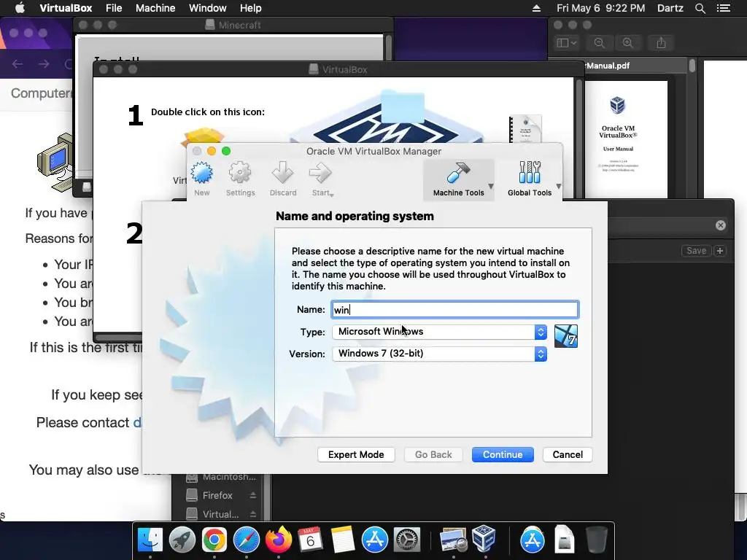Select the Machine Tools button
The height and width of the screenshot is (560, 747).
coord(458,179)
